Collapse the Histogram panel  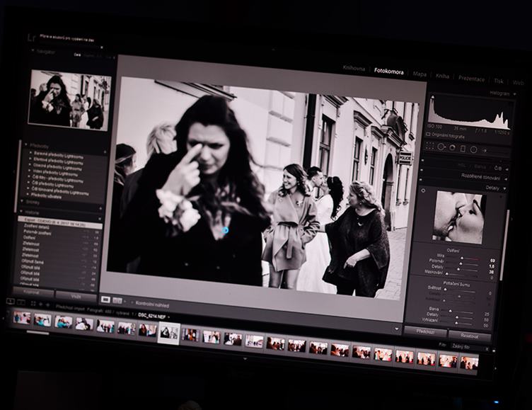coord(515,94)
